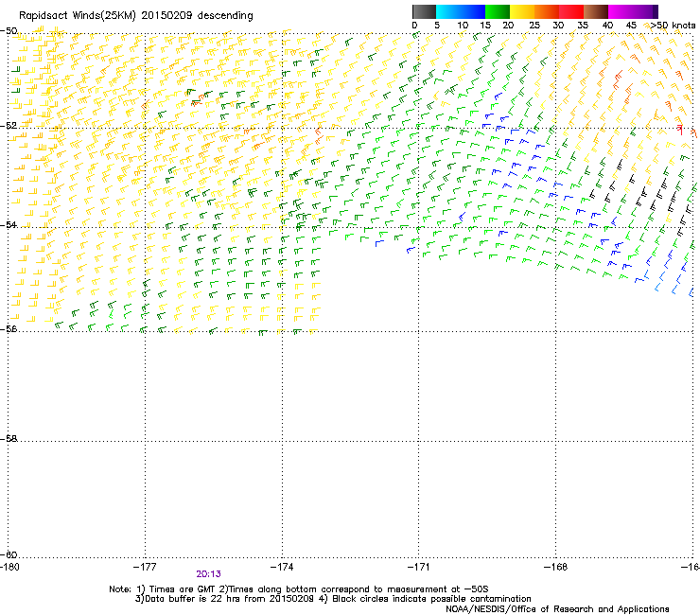The width and height of the screenshot is (700, 615).
Task: Click the longitude label -180
Action: click(9, 567)
